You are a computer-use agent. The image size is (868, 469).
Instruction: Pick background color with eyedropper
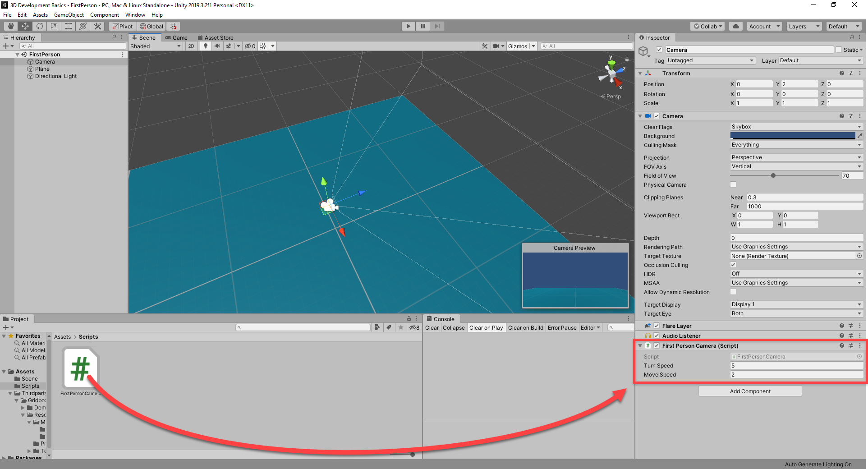(x=860, y=136)
